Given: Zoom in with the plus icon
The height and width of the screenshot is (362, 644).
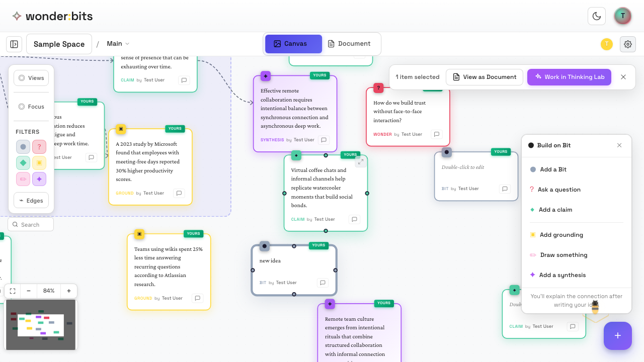Looking at the screenshot, I should coord(68,291).
